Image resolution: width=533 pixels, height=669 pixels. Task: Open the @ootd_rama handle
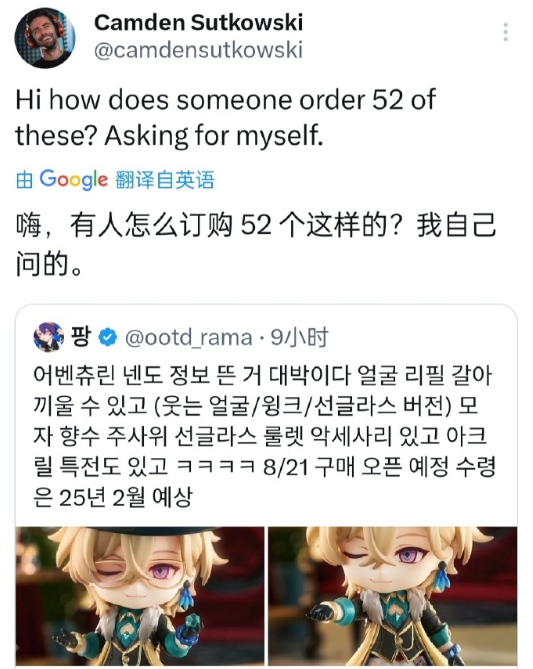(x=189, y=338)
